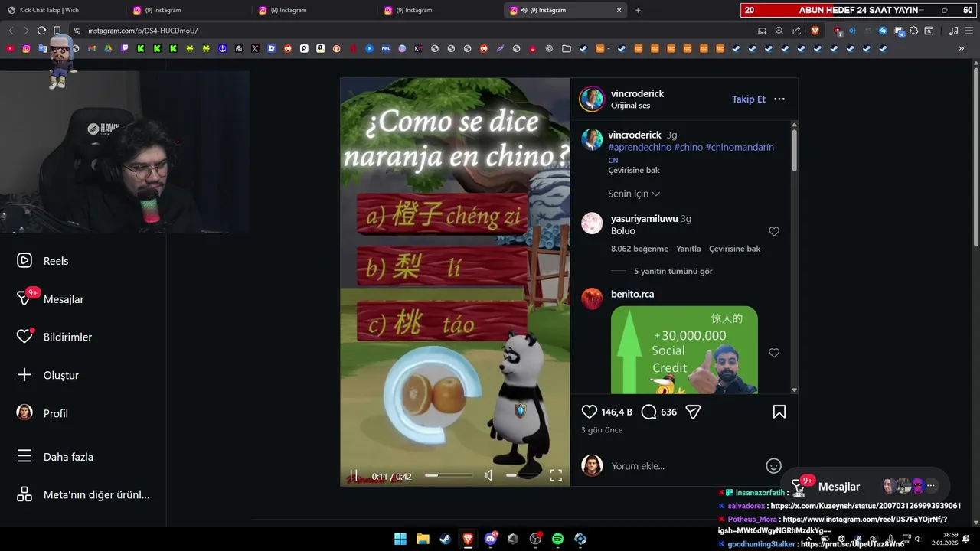This screenshot has width=980, height=551.
Task: Like yasuriyamiluwu's comment
Action: [773, 231]
